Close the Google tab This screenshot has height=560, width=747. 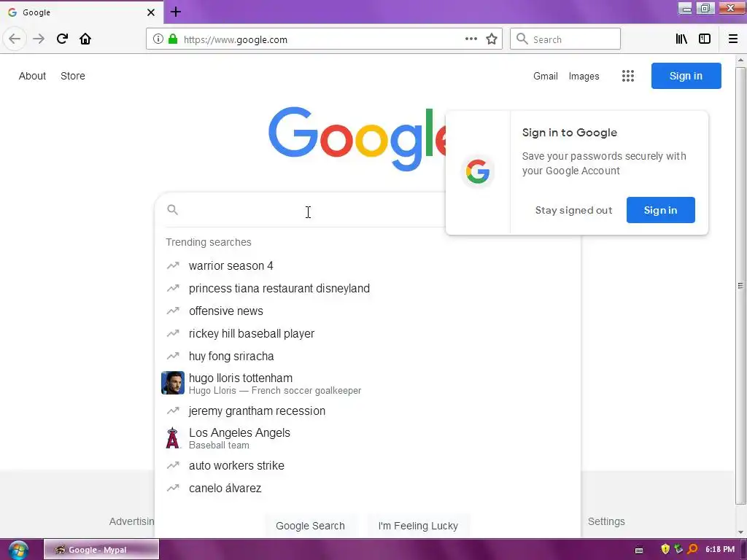[x=151, y=12]
